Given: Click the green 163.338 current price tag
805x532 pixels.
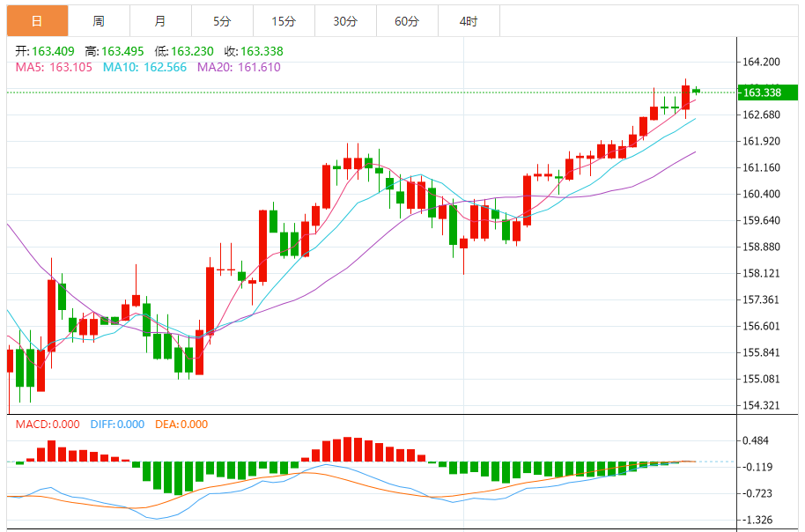Looking at the screenshot, I should point(768,92).
